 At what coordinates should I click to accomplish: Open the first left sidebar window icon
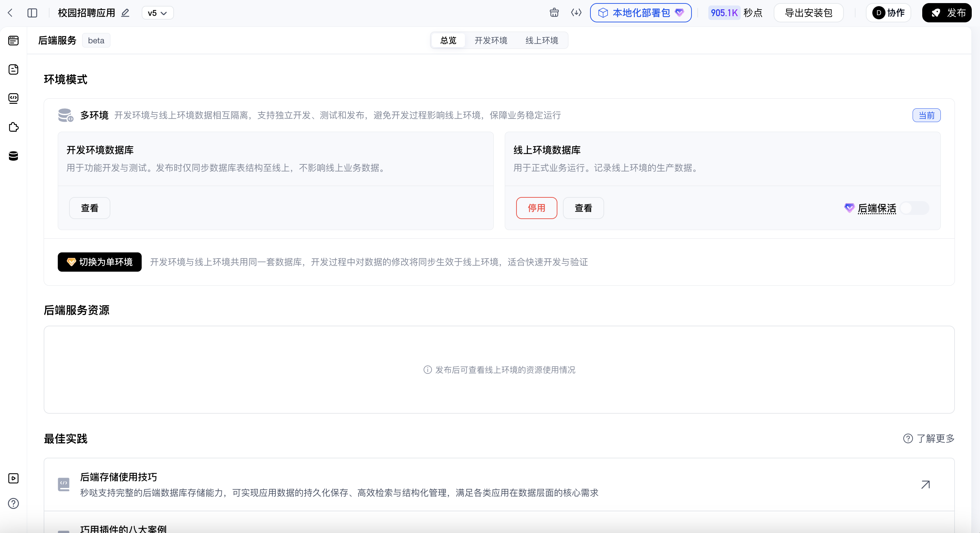pos(13,40)
